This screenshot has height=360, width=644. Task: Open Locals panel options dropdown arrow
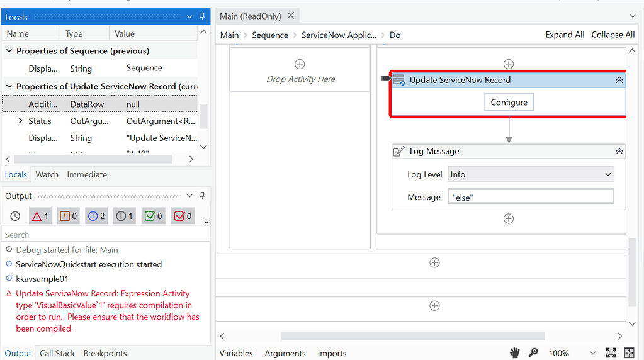189,17
